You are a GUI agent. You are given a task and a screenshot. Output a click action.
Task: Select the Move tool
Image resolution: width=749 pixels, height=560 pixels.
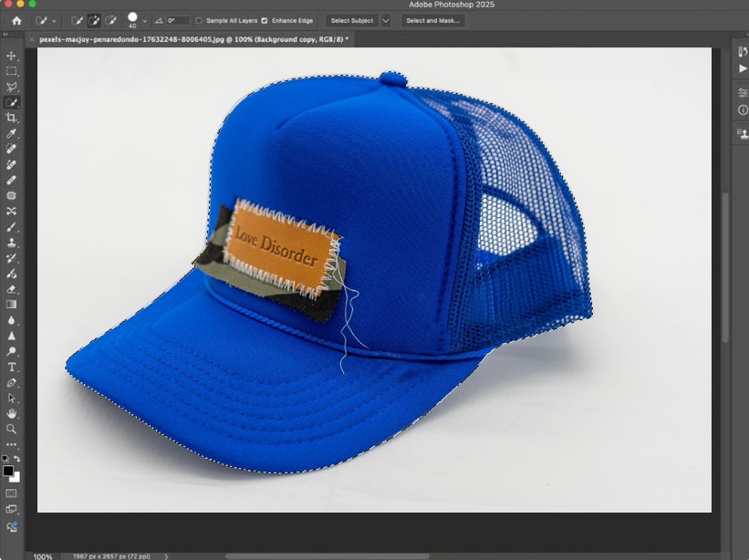click(x=12, y=57)
